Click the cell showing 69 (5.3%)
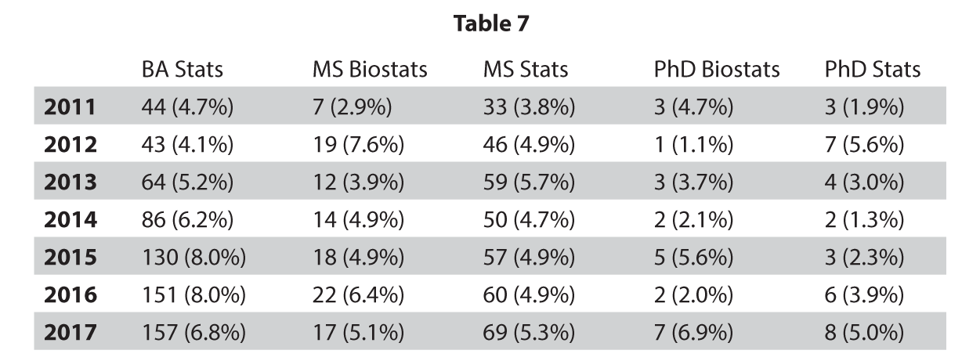Screen dimensions: 980x361 click(x=530, y=333)
